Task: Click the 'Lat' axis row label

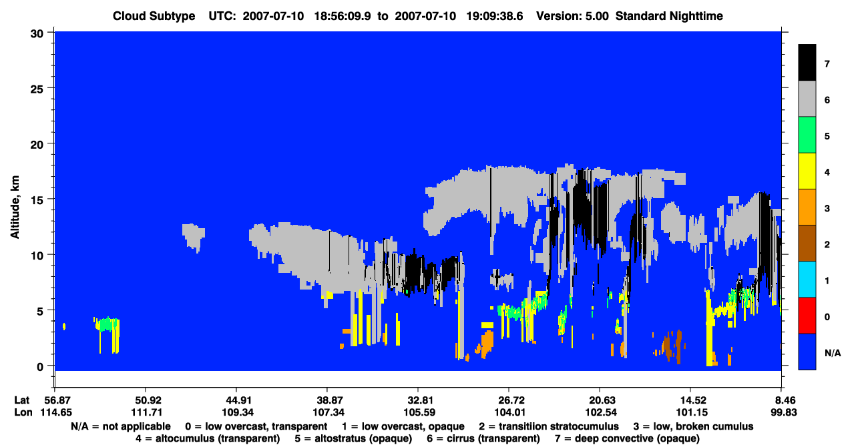Action: pos(21,400)
